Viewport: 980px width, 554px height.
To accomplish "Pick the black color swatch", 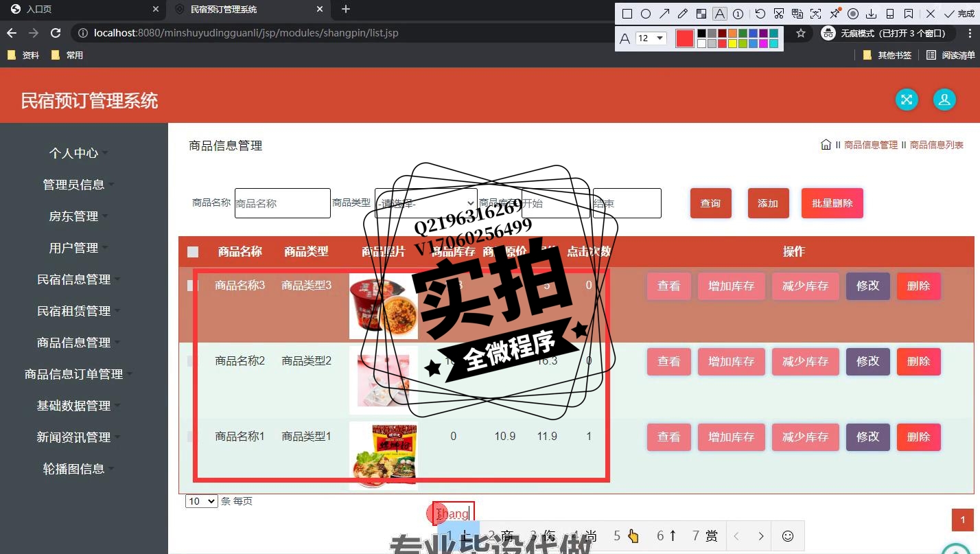I will click(702, 33).
